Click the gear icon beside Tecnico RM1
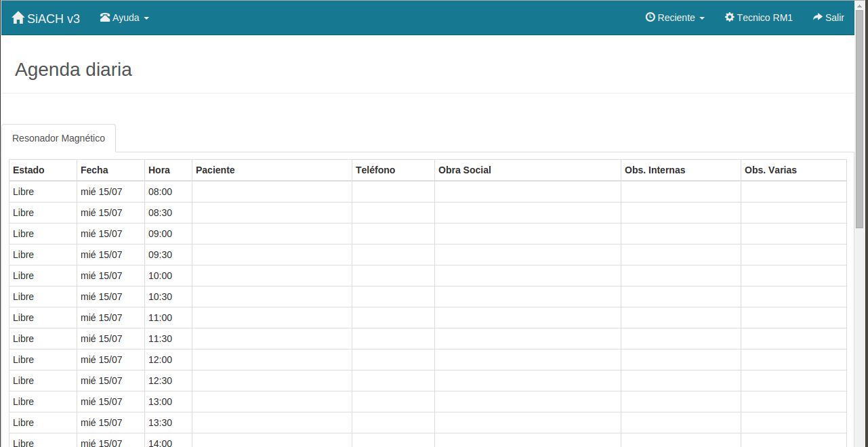Screen dimensions: 868x447 [730, 17]
